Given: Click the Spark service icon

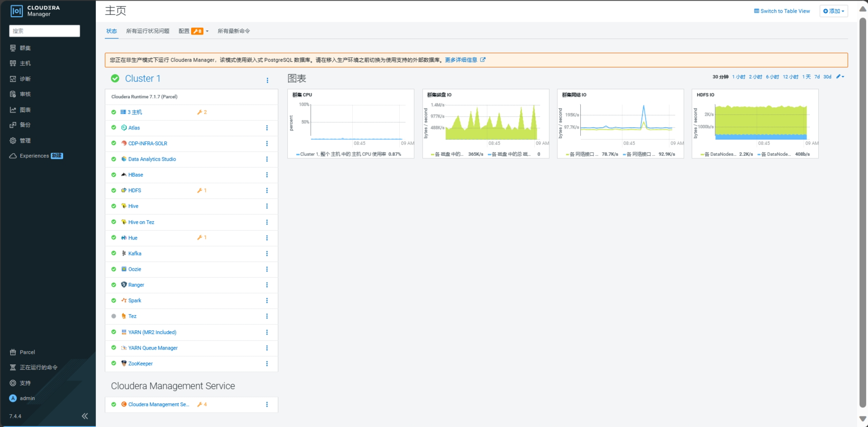Looking at the screenshot, I should coord(124,300).
